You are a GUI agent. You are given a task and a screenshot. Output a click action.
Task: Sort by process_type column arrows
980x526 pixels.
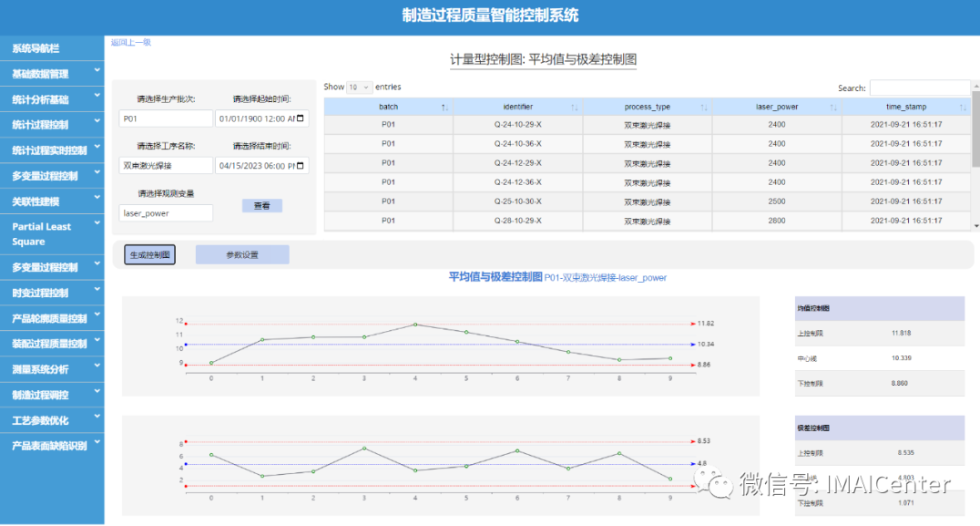[704, 108]
